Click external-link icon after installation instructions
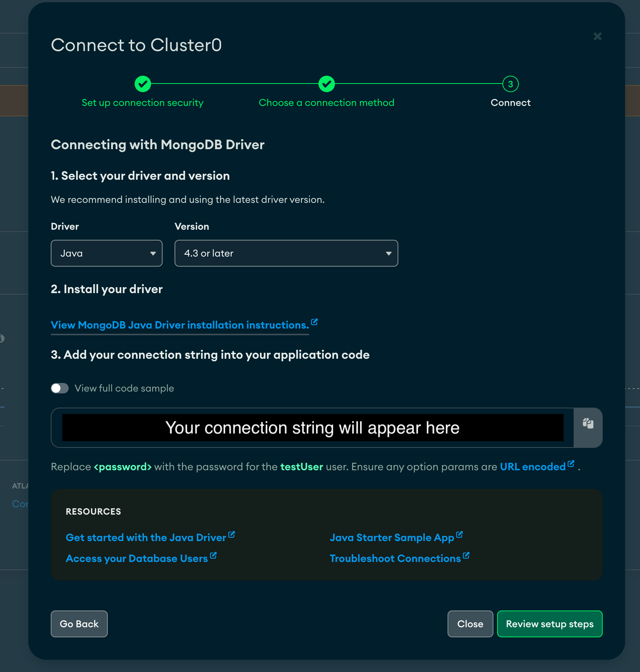This screenshot has width=640, height=672. tap(314, 322)
